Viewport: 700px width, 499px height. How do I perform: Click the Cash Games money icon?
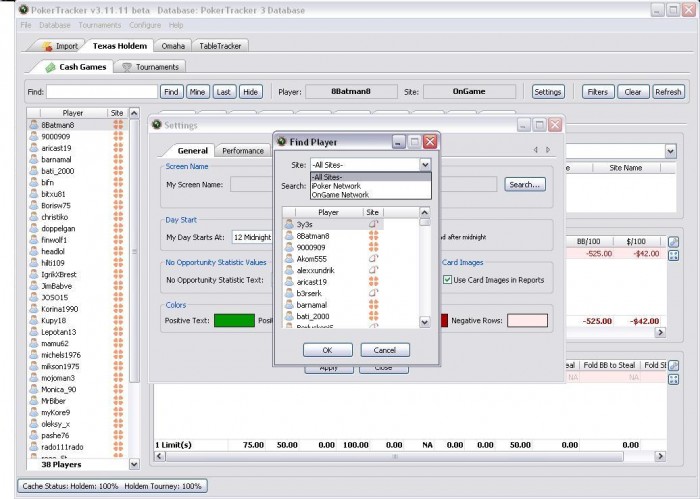(x=50, y=67)
